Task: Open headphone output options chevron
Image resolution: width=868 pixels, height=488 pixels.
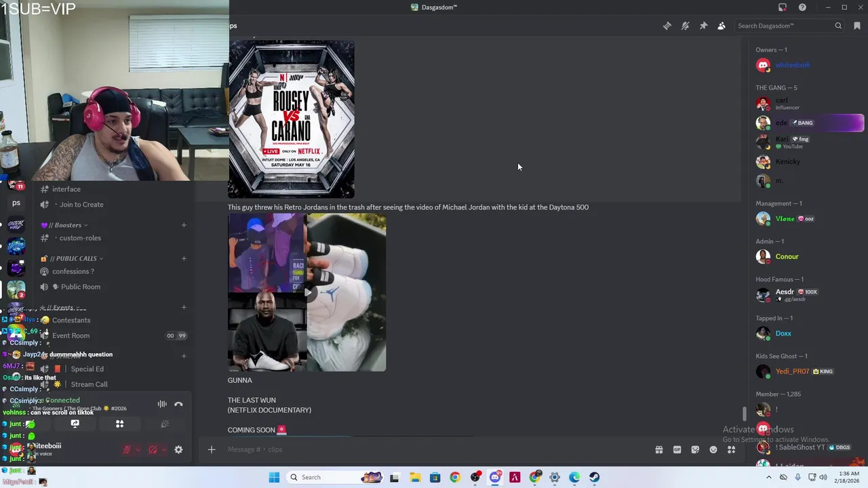Action: tap(164, 449)
